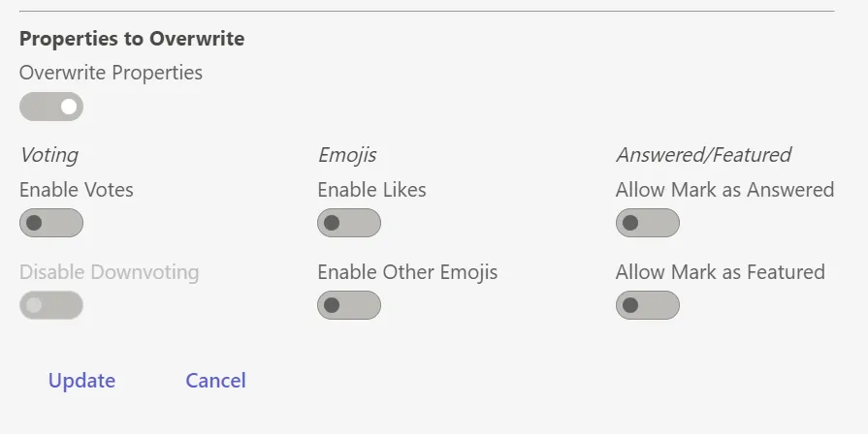Click the Allow Mark as Answered label

[724, 190]
